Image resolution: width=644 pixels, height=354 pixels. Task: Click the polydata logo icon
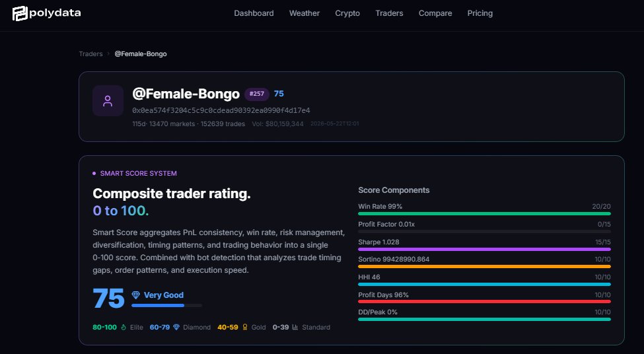20,14
